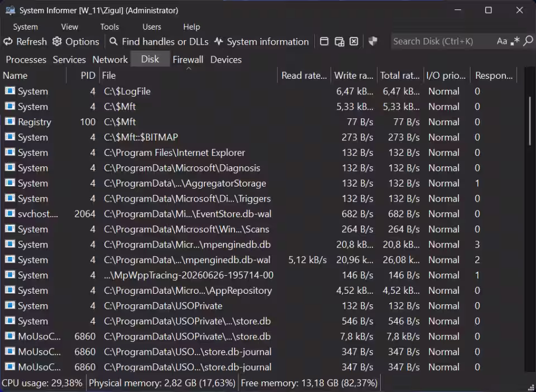The height and width of the screenshot is (392, 536).
Task: Sort by the I/O priority column header
Action: point(447,75)
